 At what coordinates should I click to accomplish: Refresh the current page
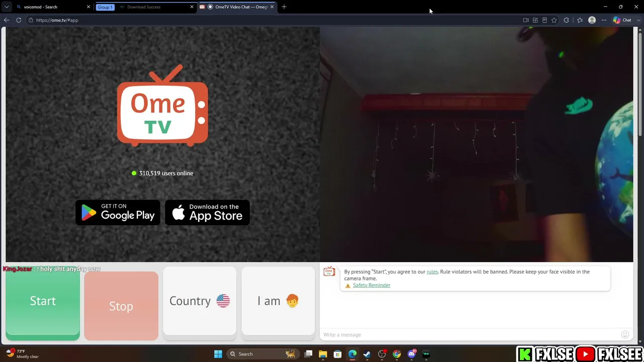tap(19, 20)
